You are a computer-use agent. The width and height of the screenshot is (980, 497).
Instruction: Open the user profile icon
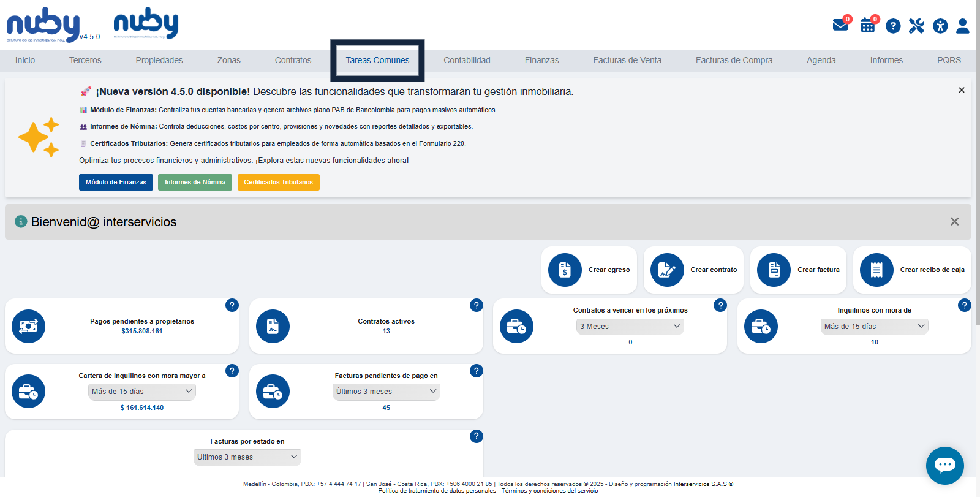coord(963,26)
